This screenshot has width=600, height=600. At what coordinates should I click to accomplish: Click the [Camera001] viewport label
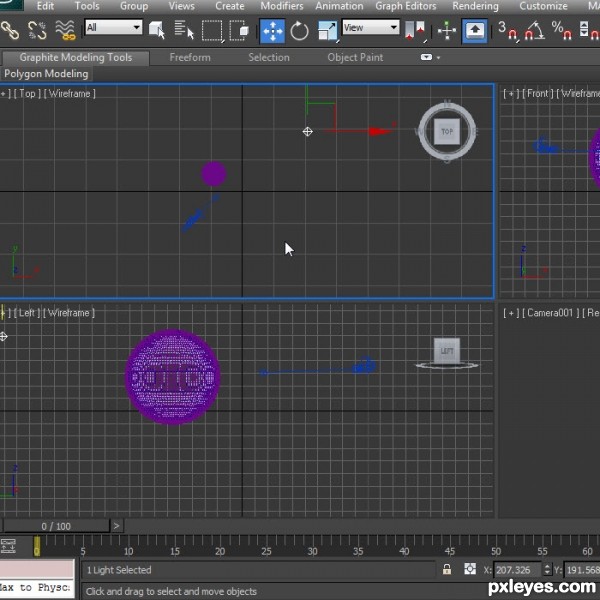pyautogui.click(x=550, y=313)
